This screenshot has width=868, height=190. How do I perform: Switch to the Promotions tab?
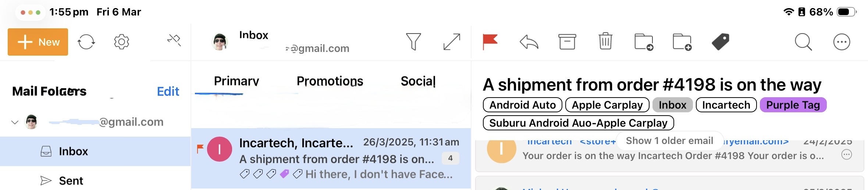[x=330, y=81]
